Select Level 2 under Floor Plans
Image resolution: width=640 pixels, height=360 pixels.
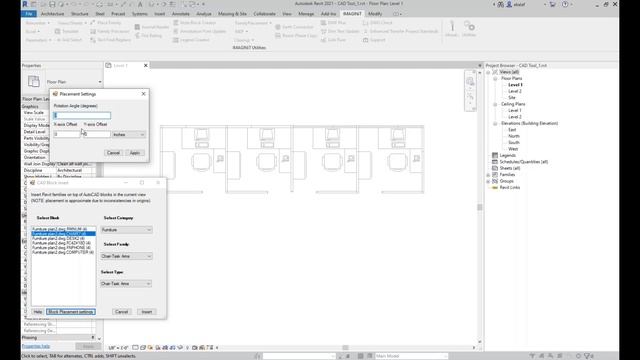coord(515,91)
